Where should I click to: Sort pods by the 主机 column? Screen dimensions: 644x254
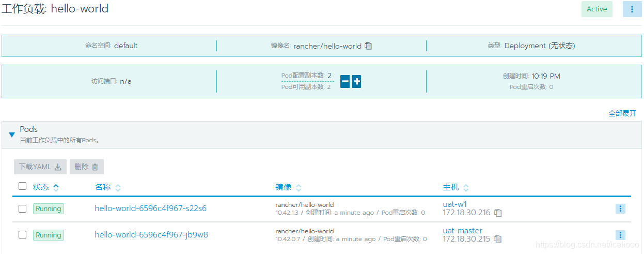[456, 187]
